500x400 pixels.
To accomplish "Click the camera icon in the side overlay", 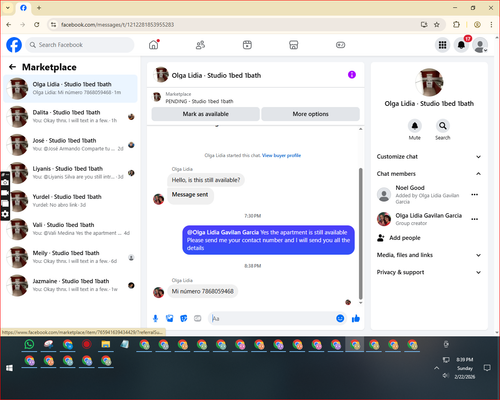I will 5,182.
